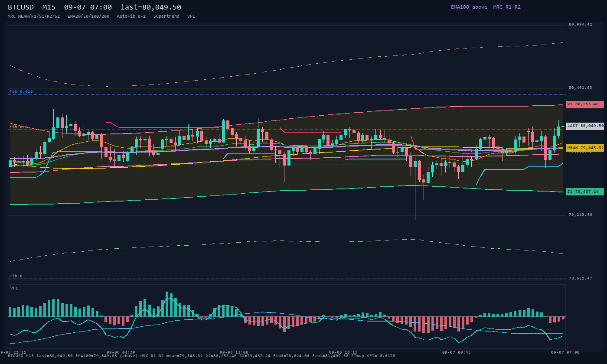This screenshot has height=364, width=607.
Task: Click the Fib 0.5 level label
Action: pos(19,127)
